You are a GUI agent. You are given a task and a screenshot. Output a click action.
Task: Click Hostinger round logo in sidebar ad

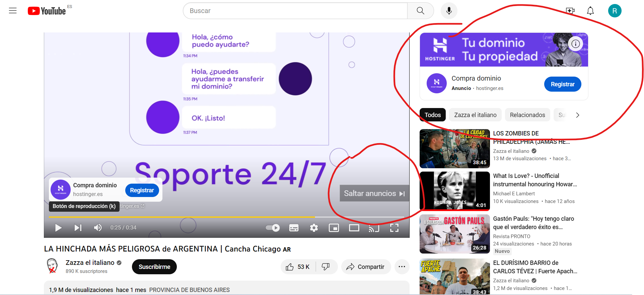tap(436, 83)
